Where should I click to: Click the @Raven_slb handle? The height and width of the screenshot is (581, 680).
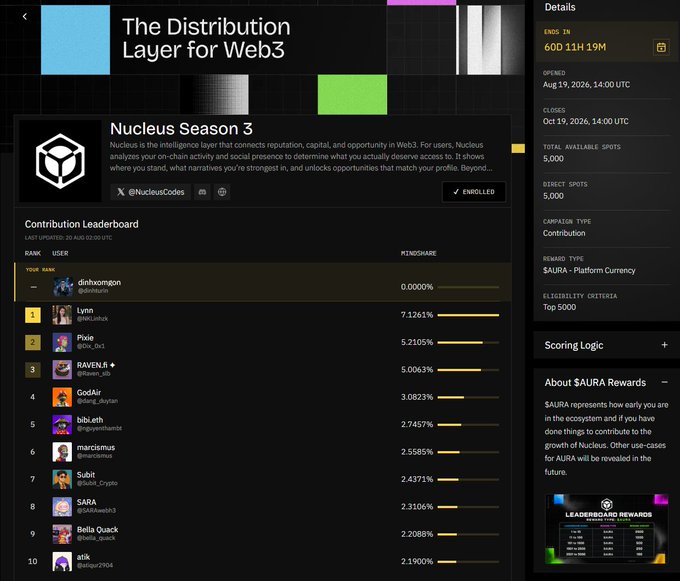[x=94, y=373]
